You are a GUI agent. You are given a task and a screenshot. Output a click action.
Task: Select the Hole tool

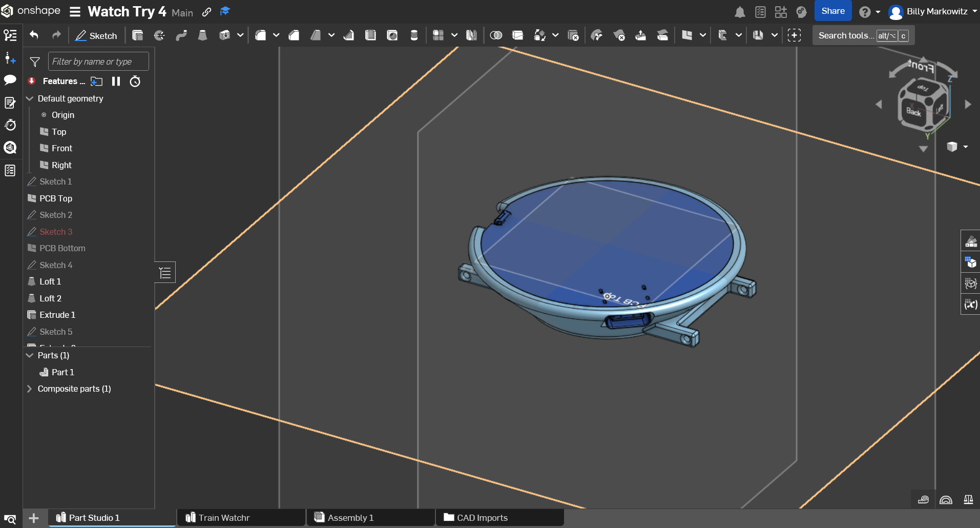(392, 35)
